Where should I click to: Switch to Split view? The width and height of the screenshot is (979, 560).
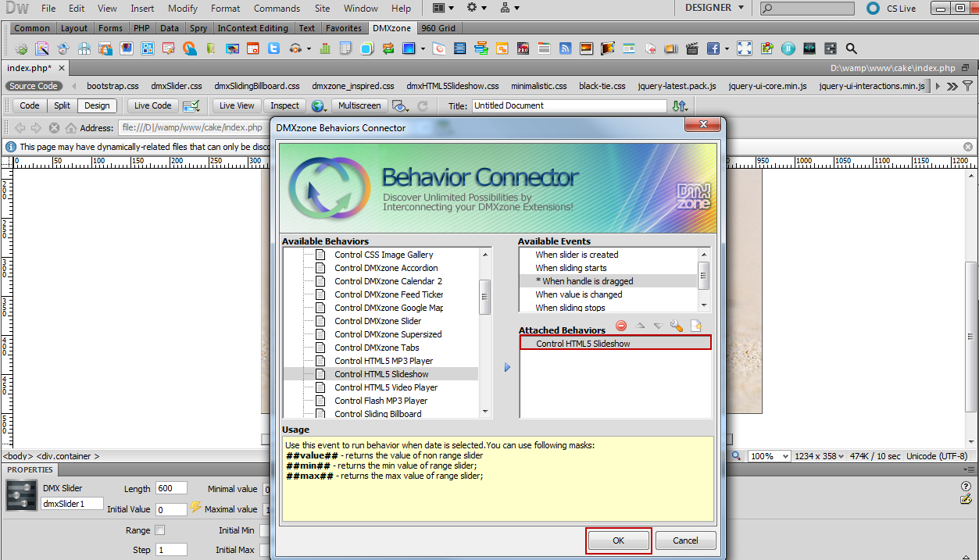(63, 105)
